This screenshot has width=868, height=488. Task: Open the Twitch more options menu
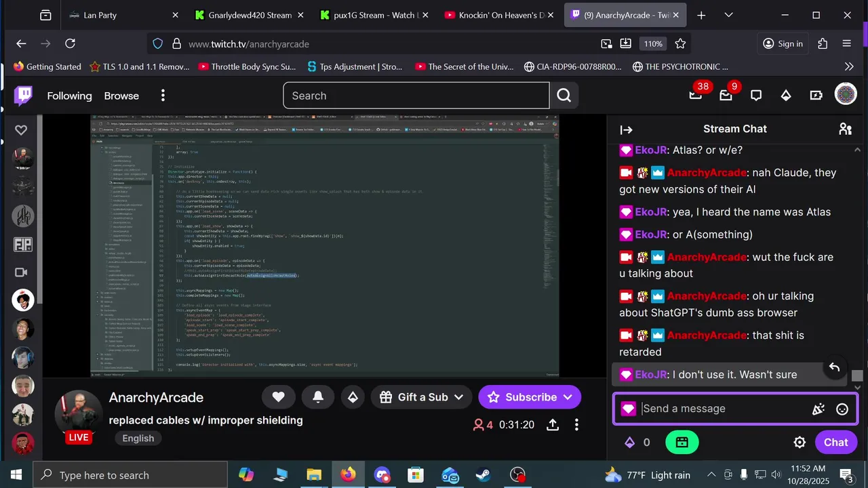coord(162,96)
